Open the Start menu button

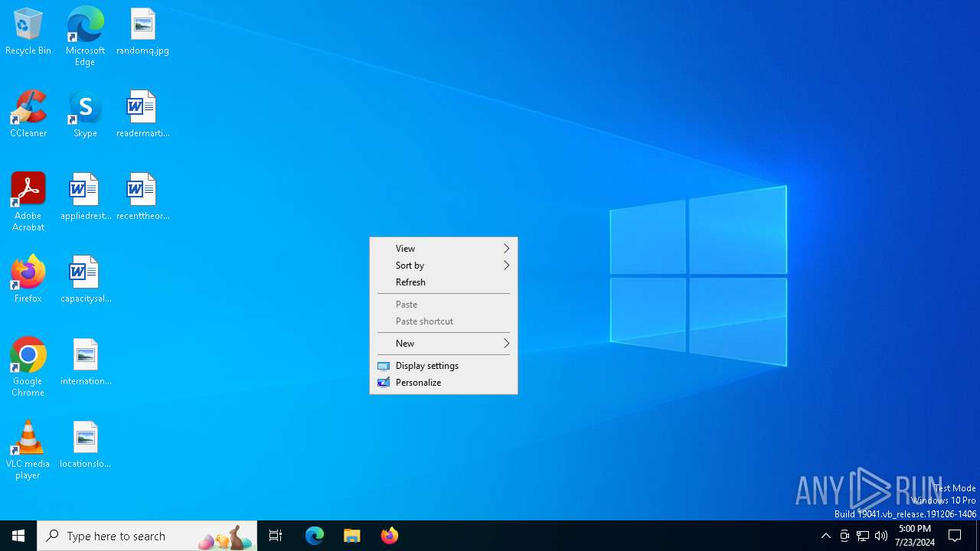(18, 536)
